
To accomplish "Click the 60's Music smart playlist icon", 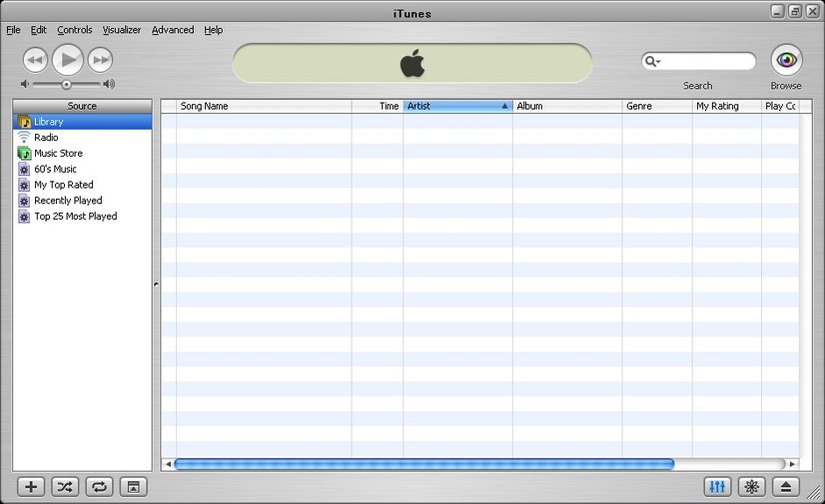I will [x=24, y=170].
